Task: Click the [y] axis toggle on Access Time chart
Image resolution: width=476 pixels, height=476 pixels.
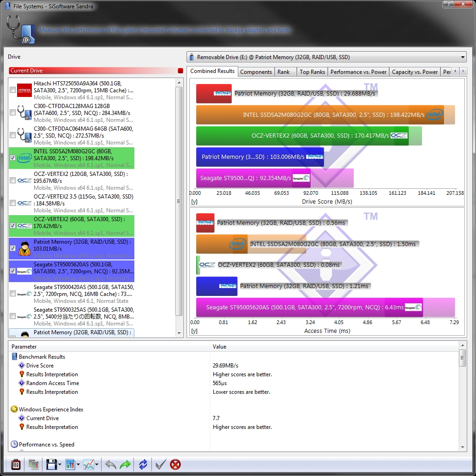Action: tap(194, 331)
